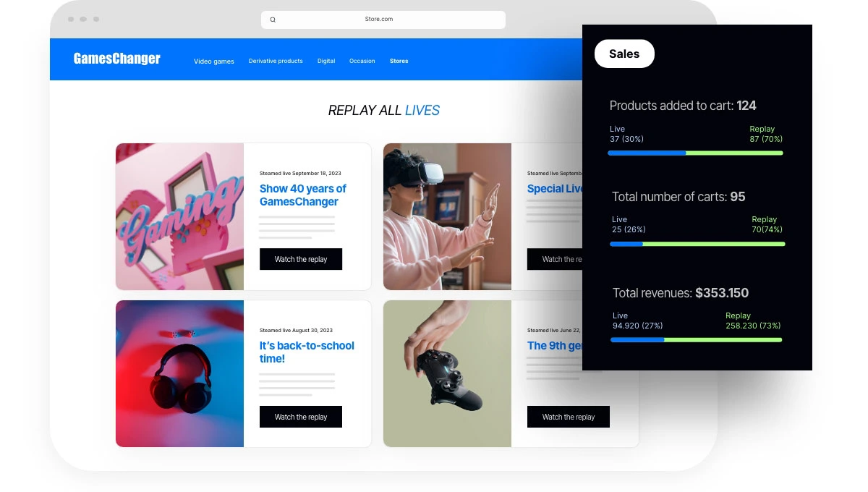The width and height of the screenshot is (868, 492).
Task: Click the search magnifier icon in address bar
Action: [x=273, y=20]
